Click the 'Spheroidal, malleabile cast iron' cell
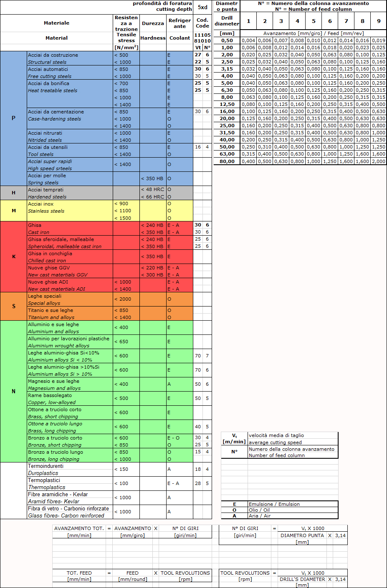The height and width of the screenshot is (588, 387). tap(70, 246)
